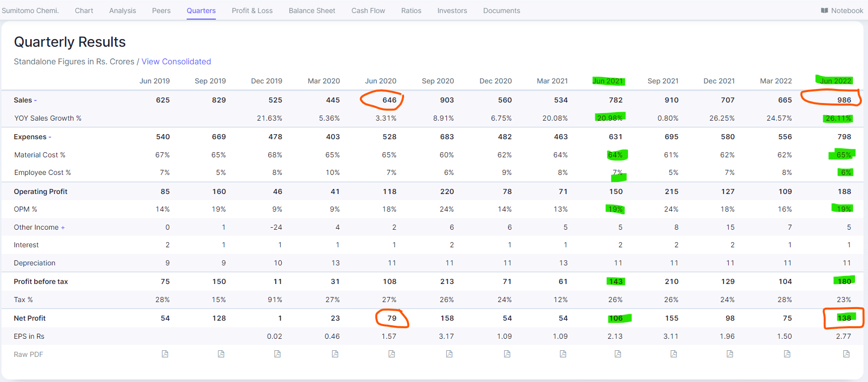Click the Jun 2022 Net Profit value
The image size is (868, 382).
pos(844,318)
